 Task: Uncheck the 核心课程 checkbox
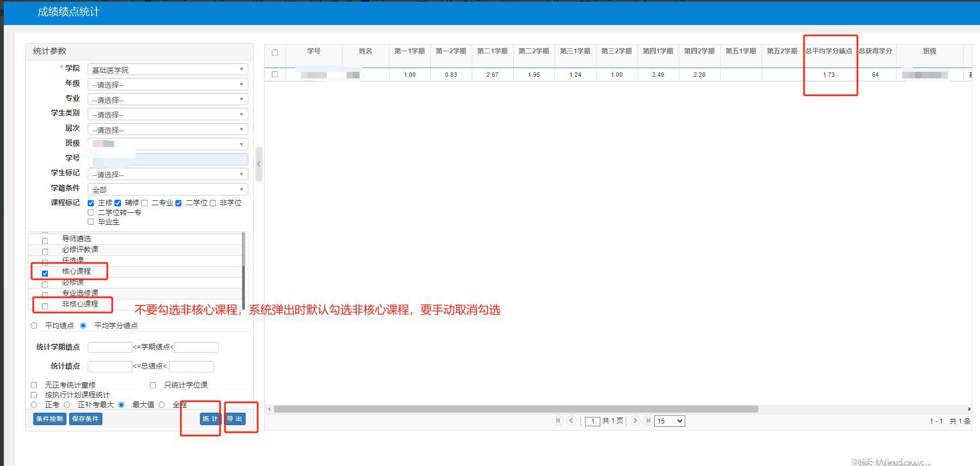click(x=45, y=273)
